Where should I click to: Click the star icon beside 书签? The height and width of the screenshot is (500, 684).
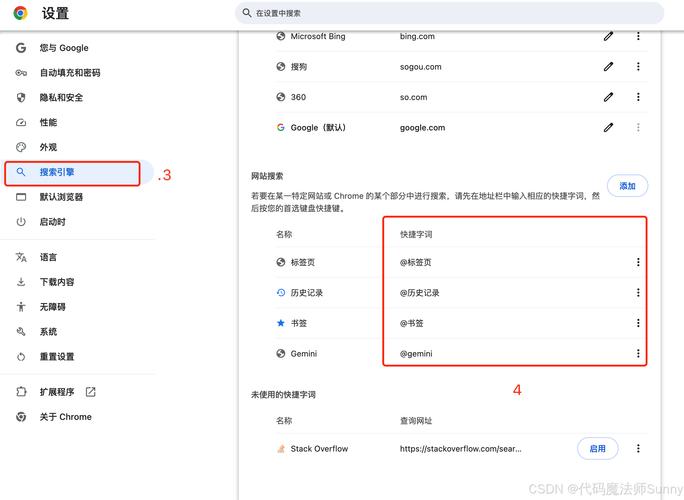[281, 323]
